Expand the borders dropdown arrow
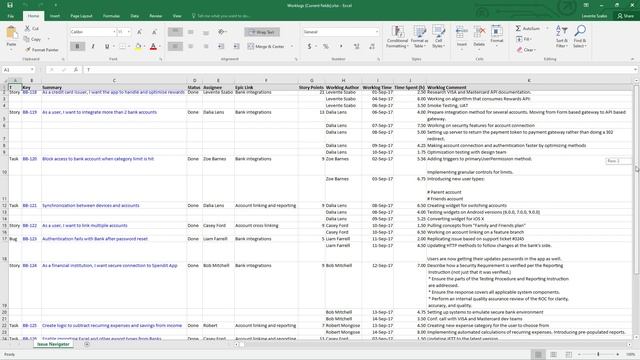 [x=129, y=47]
